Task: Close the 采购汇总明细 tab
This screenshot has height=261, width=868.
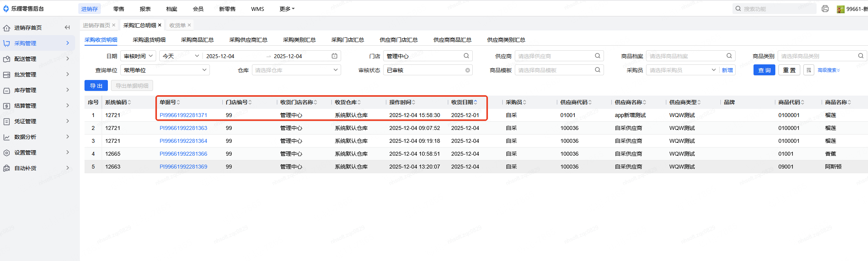Action: click(x=160, y=25)
